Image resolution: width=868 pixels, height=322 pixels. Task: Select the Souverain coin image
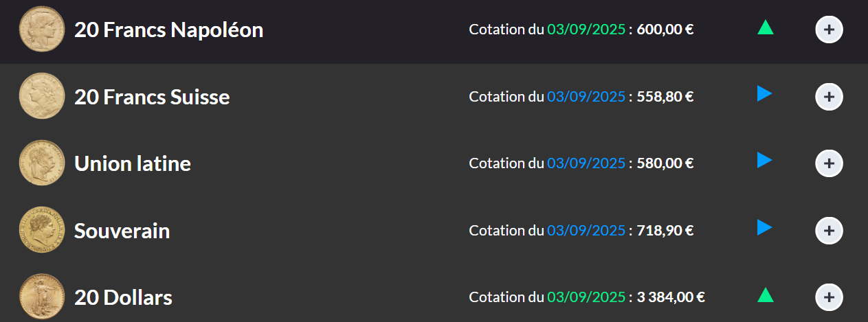[x=42, y=230]
